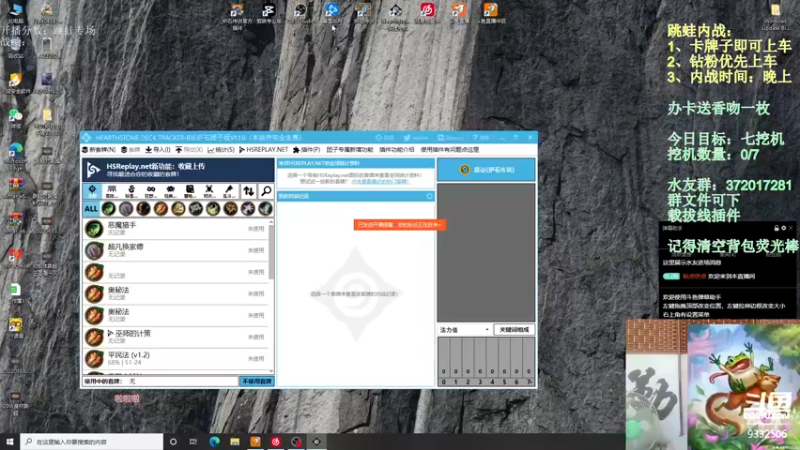
Task: Open Microsoft Edge from taskbar
Action: click(214, 442)
